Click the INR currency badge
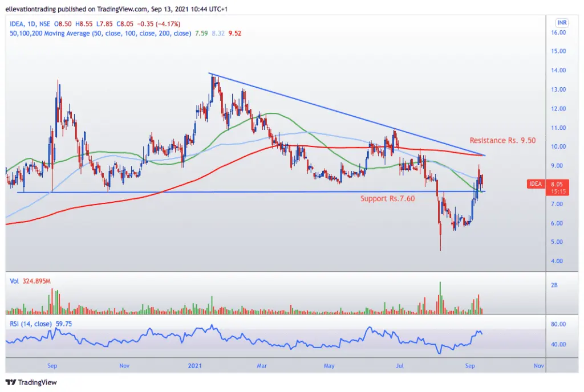Screen dimensions: 584x392 click(x=562, y=23)
